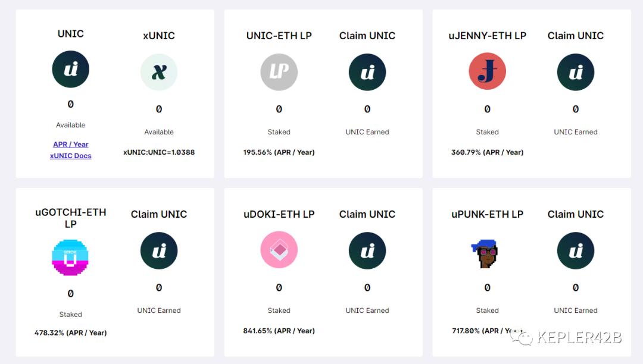The image size is (643, 364).
Task: Select the pixelated uGOTCHI token icon
Action: pos(70,258)
